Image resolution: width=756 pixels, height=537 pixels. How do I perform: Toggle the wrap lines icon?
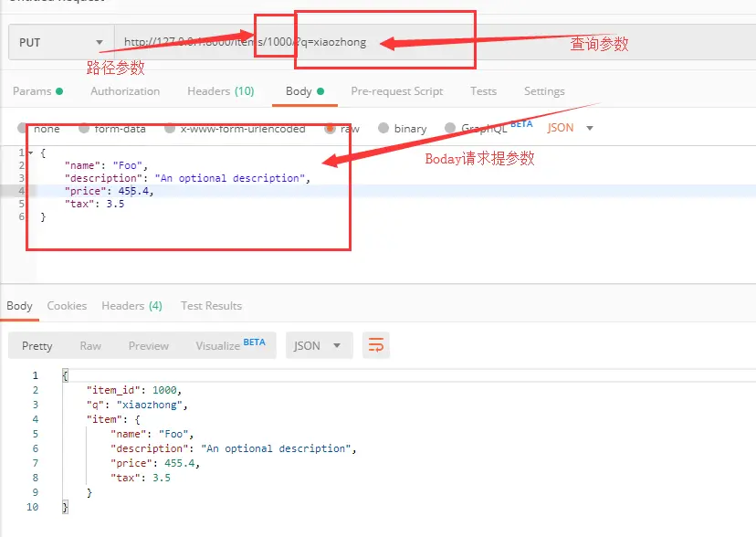376,345
